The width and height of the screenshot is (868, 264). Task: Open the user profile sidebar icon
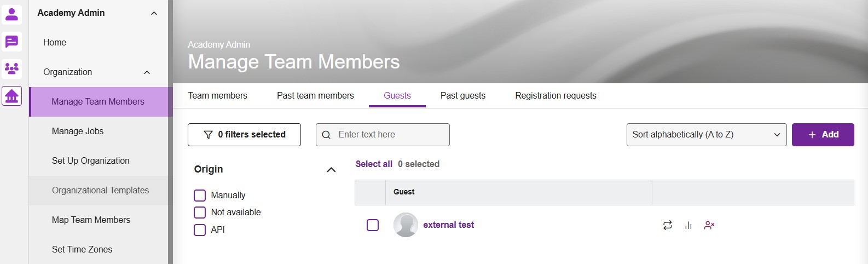(11, 14)
